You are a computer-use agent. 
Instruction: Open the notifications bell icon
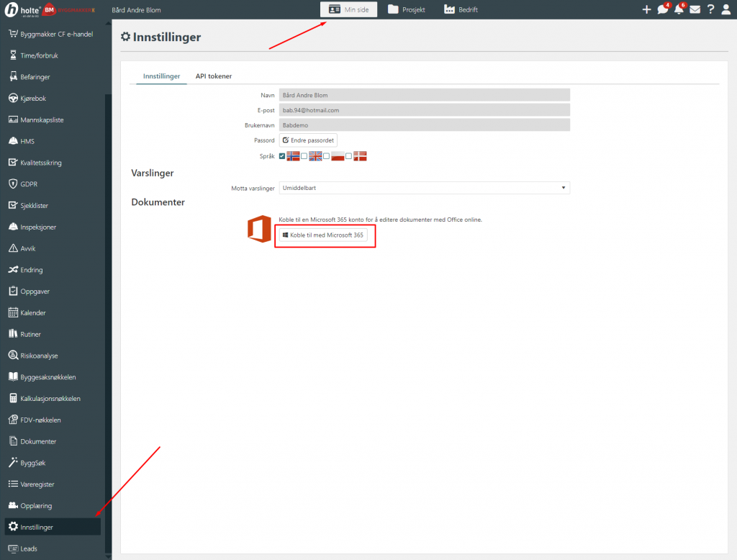[x=679, y=9]
